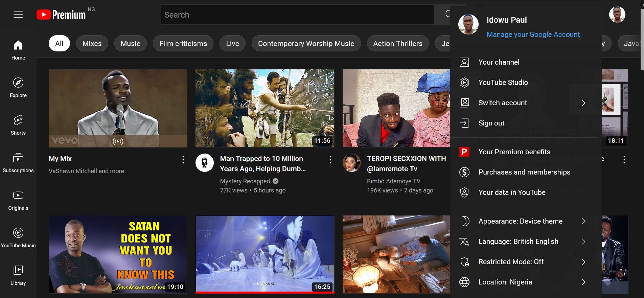Open options for My Mix video
This screenshot has width=644, height=298.
[x=183, y=160]
